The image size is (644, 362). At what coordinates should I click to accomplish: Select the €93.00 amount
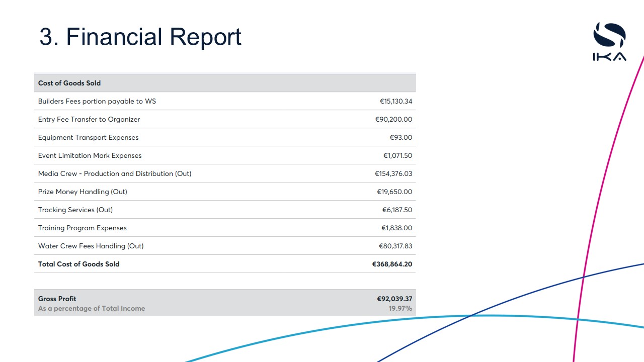[400, 137]
